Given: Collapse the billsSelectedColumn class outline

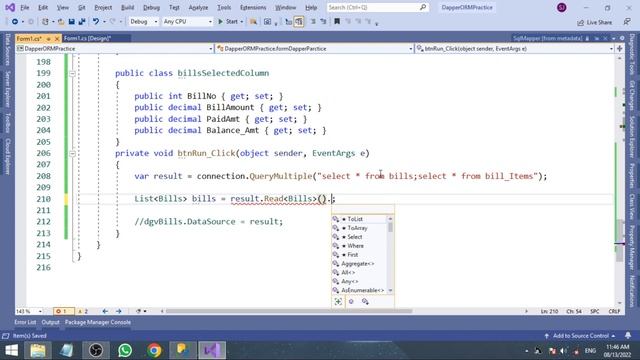Looking at the screenshot, I should (x=72, y=73).
